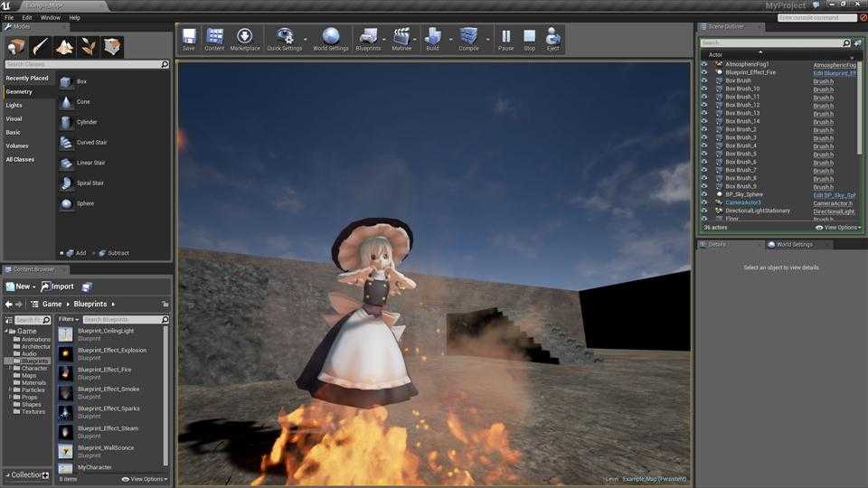Viewport: 868px width, 488px height.
Task: Switch to the World Settings tab
Action: click(x=794, y=245)
